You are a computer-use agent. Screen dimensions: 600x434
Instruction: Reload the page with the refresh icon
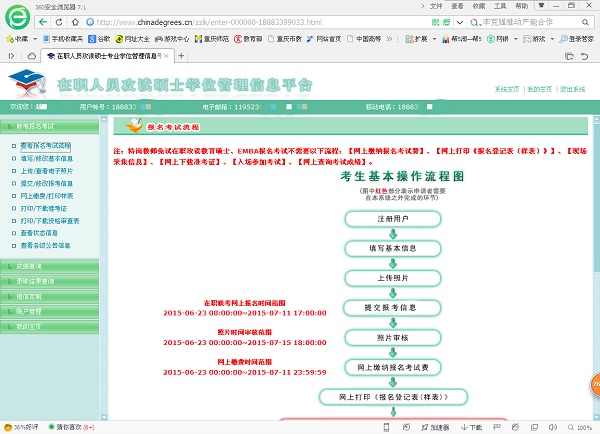pyautogui.click(x=59, y=22)
